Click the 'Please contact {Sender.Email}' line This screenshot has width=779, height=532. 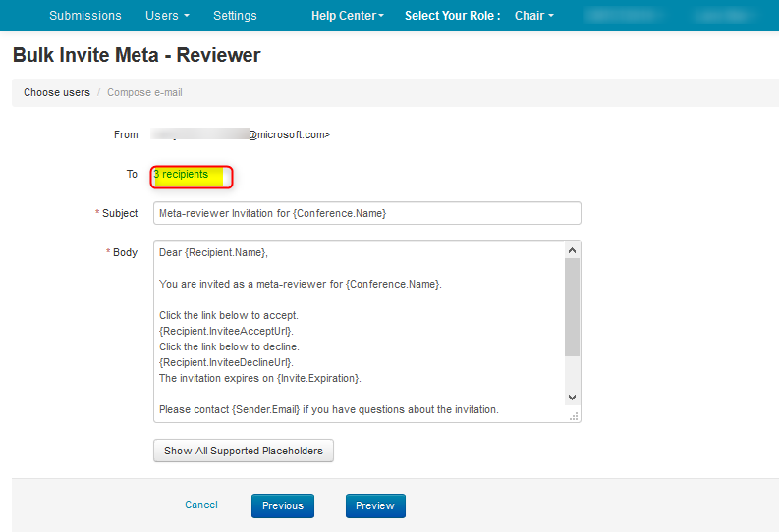(x=328, y=409)
